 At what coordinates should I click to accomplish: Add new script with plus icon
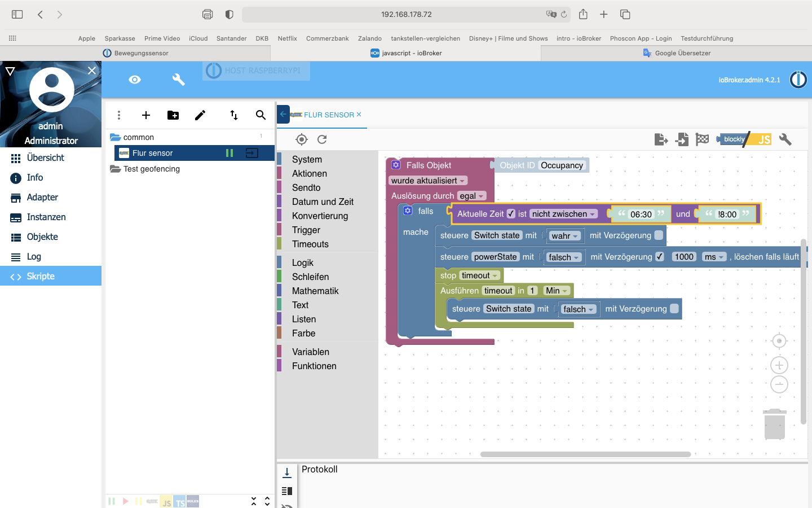click(x=146, y=115)
